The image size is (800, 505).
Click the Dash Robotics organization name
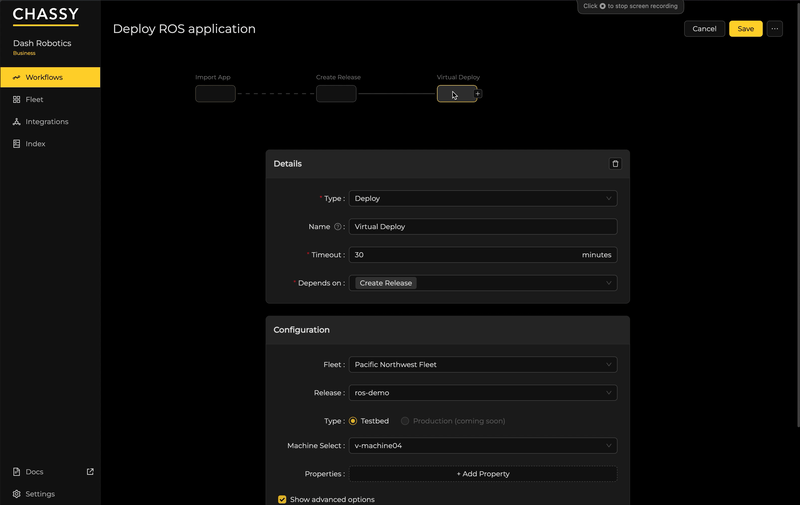pyautogui.click(x=42, y=43)
